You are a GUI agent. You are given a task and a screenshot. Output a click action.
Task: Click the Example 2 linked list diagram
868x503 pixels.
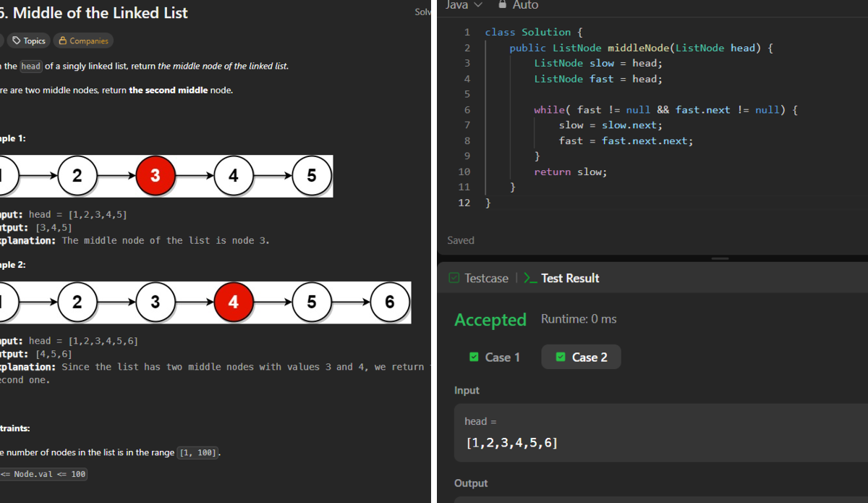[205, 302]
